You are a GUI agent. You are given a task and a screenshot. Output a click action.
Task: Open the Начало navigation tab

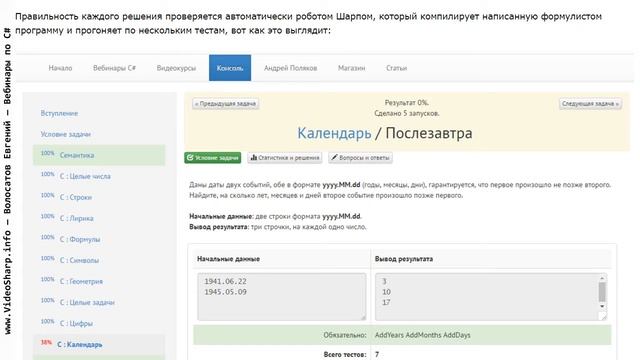[60, 68]
